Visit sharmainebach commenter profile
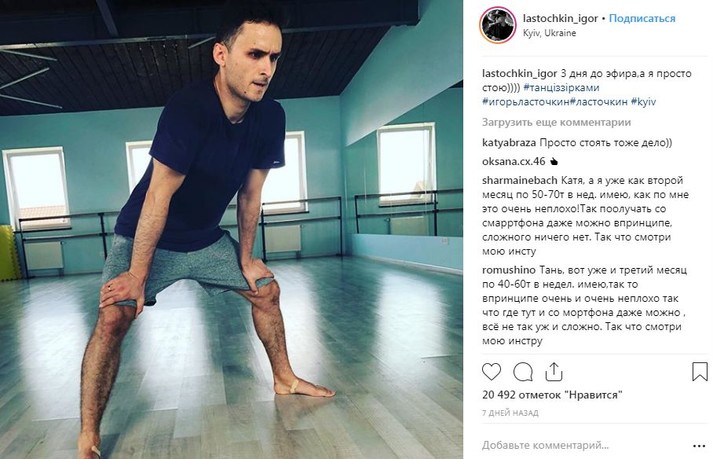Screen dimensions: 713x459 coord(519,180)
